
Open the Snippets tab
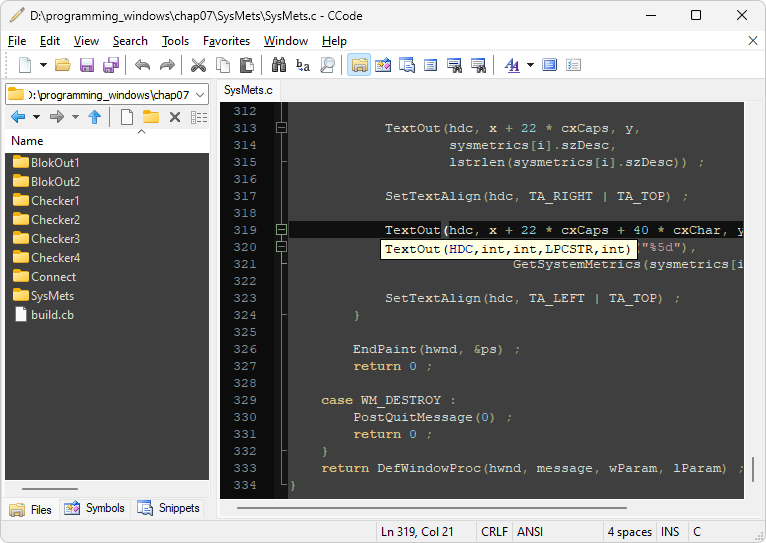[169, 508]
